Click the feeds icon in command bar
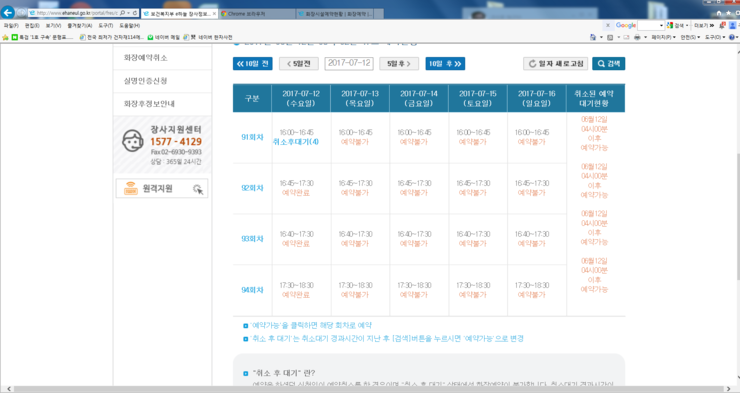 click(x=610, y=37)
